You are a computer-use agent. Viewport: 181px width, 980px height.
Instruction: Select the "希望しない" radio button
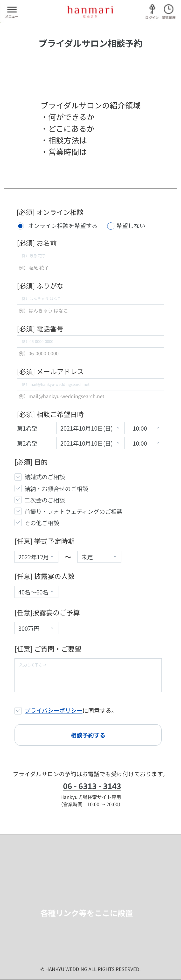point(111,226)
